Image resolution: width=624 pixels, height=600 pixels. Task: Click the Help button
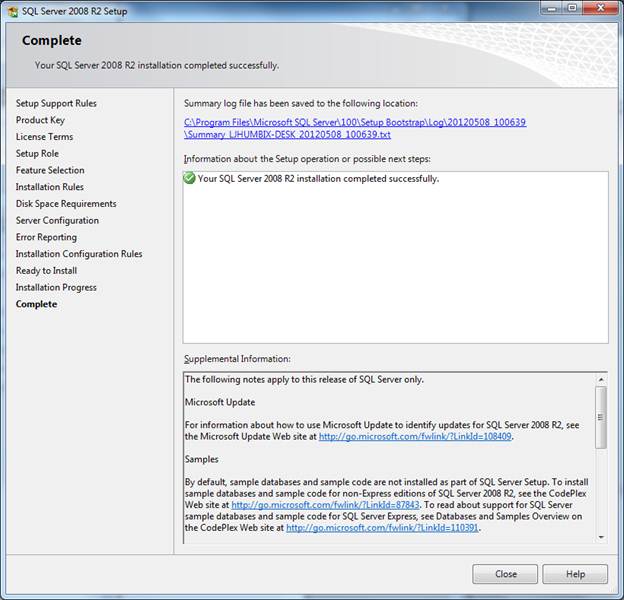(x=575, y=574)
